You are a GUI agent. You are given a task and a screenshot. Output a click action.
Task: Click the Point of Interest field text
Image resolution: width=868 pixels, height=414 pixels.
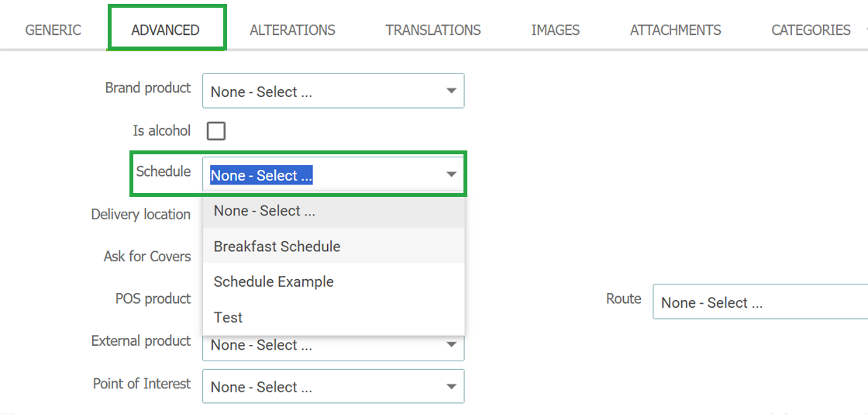coord(261,387)
